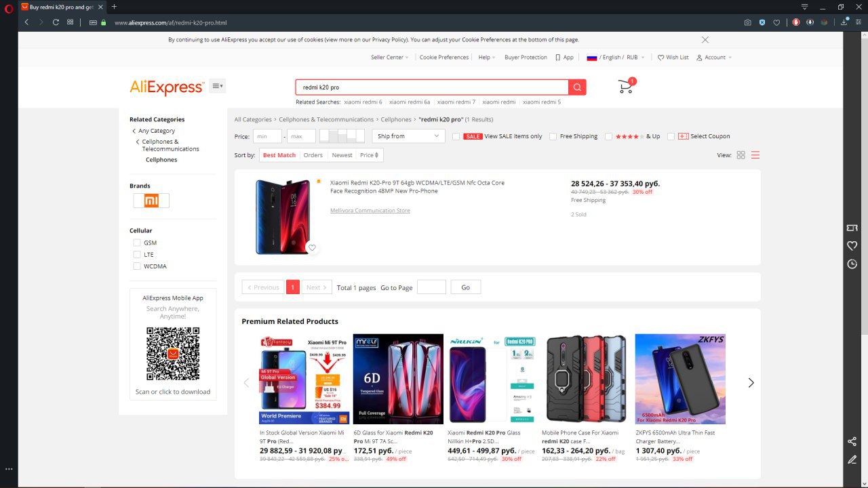Check the GSM cellular filter
Image resolution: width=868 pixels, height=488 pixels.
pyautogui.click(x=137, y=243)
